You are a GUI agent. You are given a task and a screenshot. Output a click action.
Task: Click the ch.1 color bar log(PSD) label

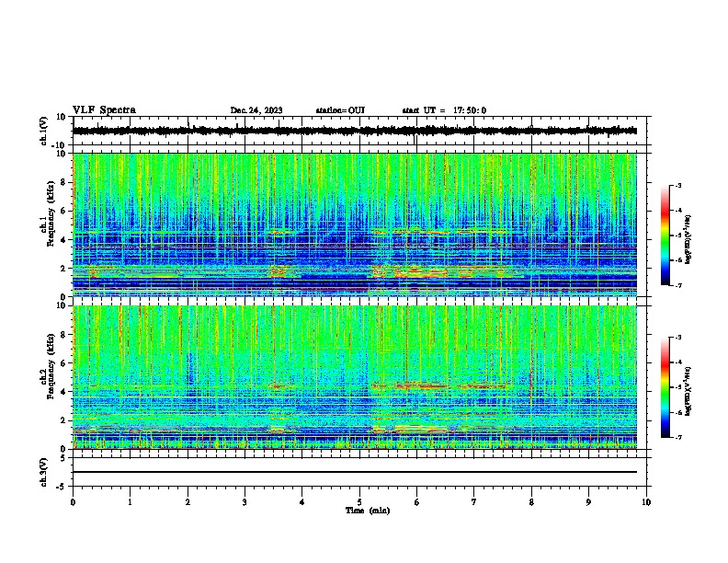(688, 239)
